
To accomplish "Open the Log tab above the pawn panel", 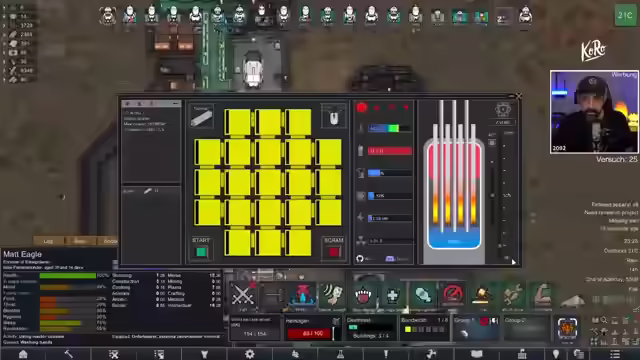I will (48, 241).
